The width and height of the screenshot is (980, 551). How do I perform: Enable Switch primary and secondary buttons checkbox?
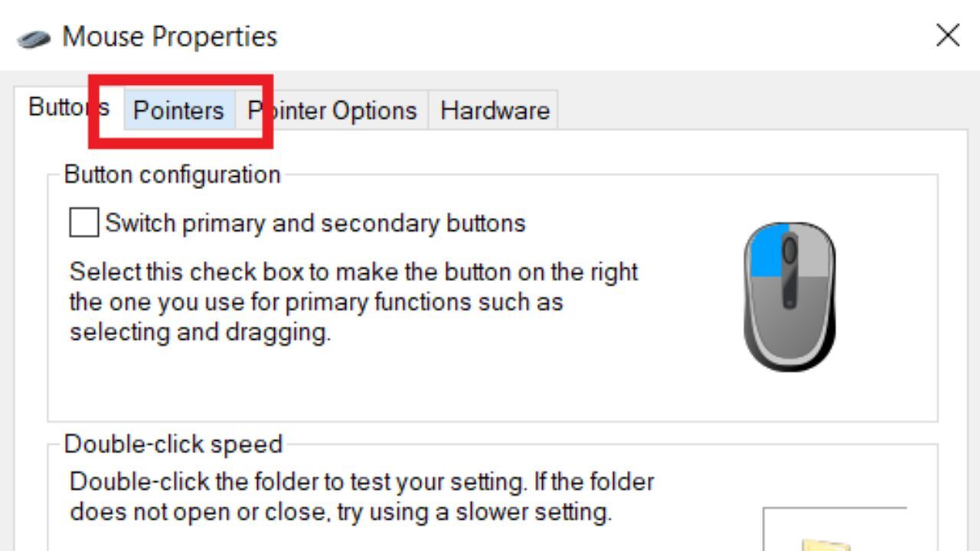83,223
